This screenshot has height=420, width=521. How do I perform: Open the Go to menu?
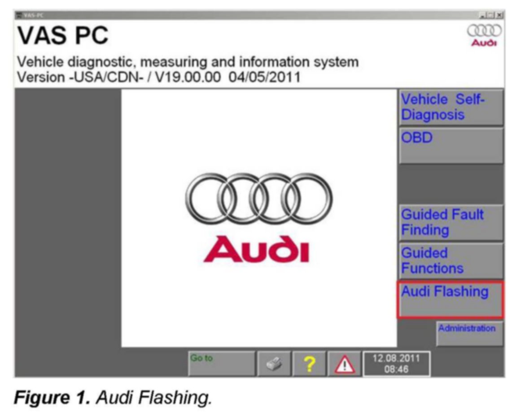click(221, 364)
